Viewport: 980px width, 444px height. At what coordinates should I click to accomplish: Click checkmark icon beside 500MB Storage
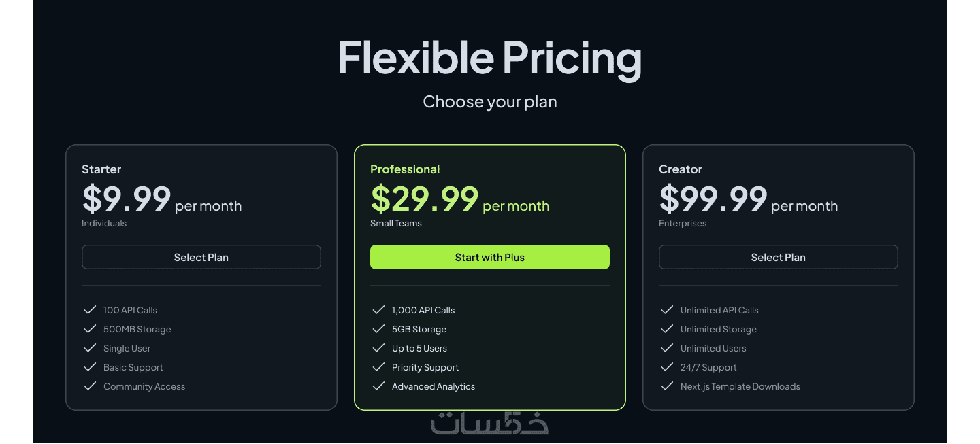coord(90,329)
